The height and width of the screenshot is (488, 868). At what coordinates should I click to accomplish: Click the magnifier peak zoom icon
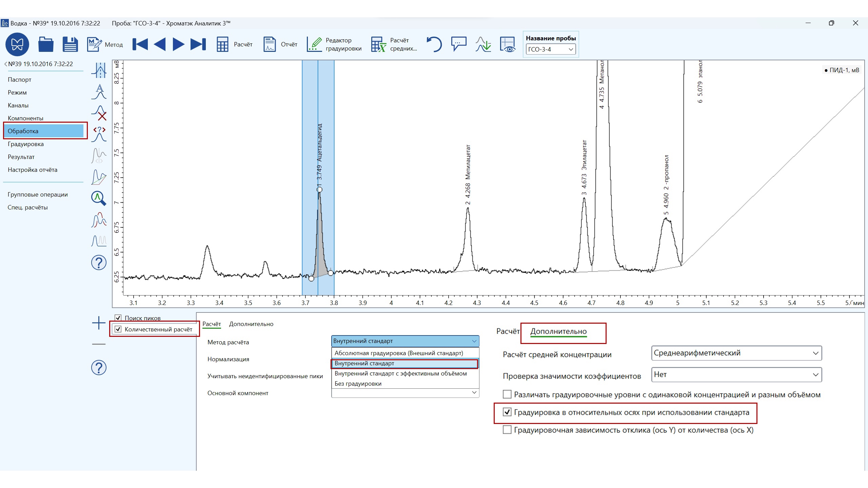tap(99, 198)
